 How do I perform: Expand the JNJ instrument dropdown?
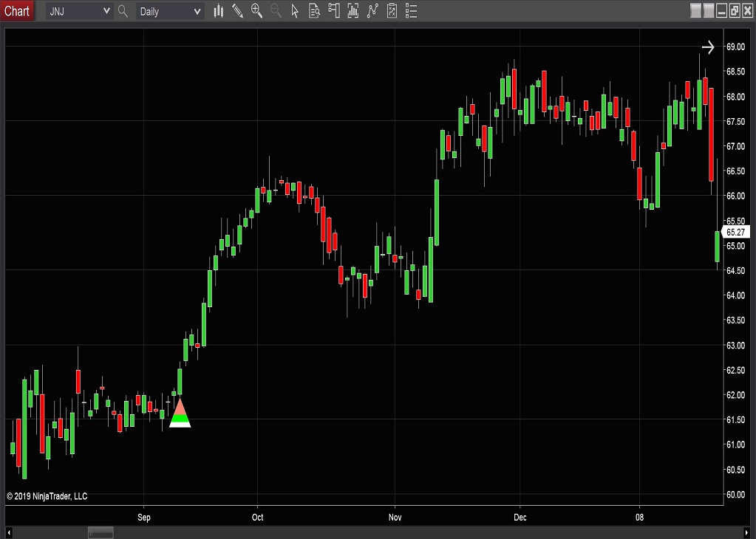pos(106,11)
